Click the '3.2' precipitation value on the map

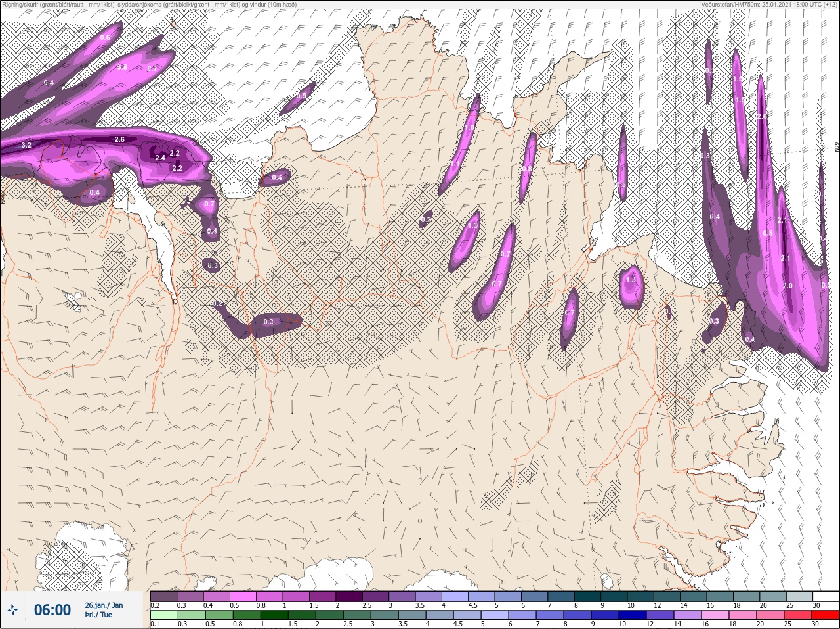coord(26,144)
